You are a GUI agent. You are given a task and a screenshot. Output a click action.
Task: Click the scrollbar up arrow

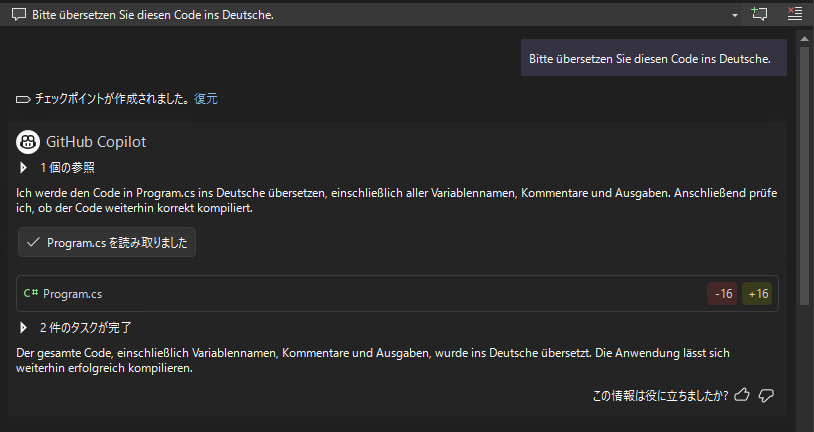pyautogui.click(x=803, y=38)
